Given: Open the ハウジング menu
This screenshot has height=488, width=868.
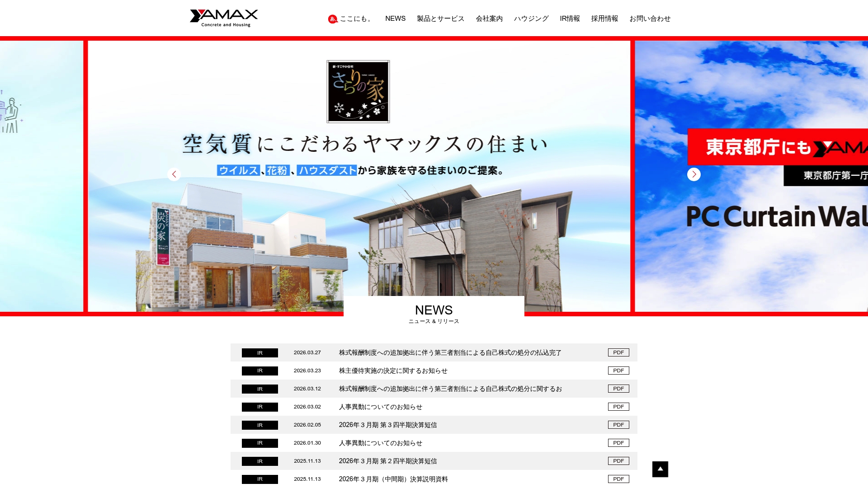Looking at the screenshot, I should 531,19.
